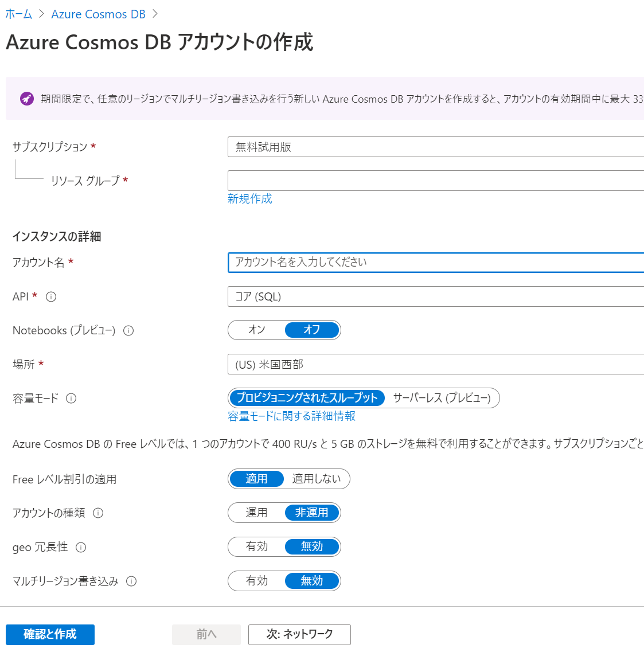This screenshot has width=644, height=656.
Task: Set geo 冗長性 to 無効
Action: 312,546
